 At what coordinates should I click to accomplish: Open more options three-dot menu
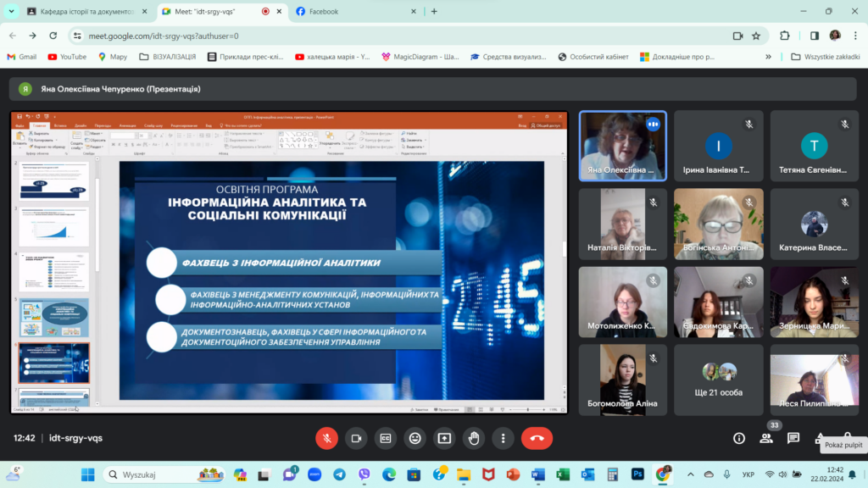tap(504, 438)
